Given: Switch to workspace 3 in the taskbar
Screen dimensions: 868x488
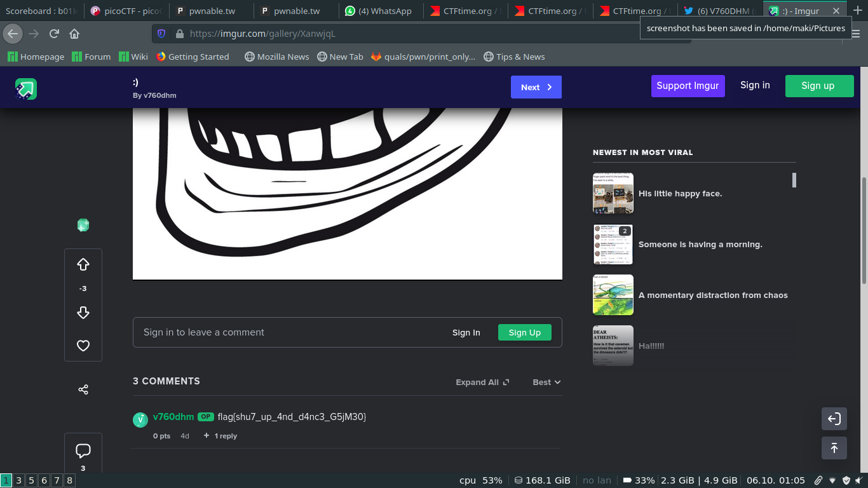Looking at the screenshot, I should (x=19, y=480).
